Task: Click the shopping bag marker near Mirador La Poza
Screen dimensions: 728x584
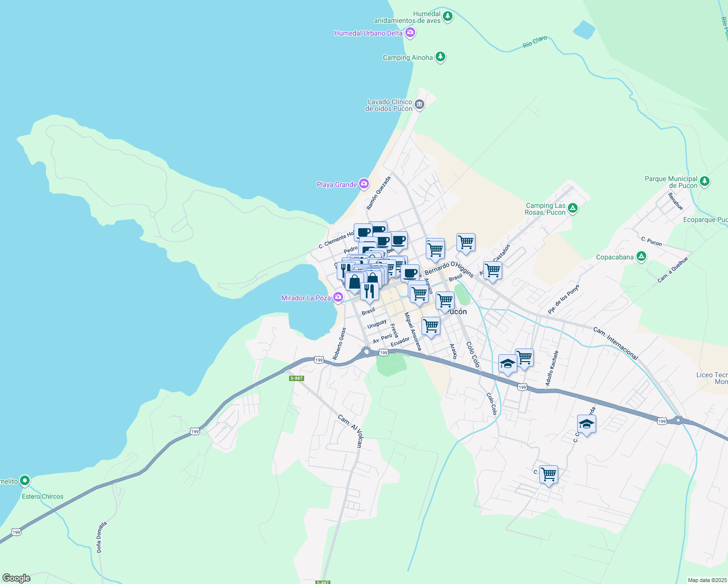Action: pos(354,281)
